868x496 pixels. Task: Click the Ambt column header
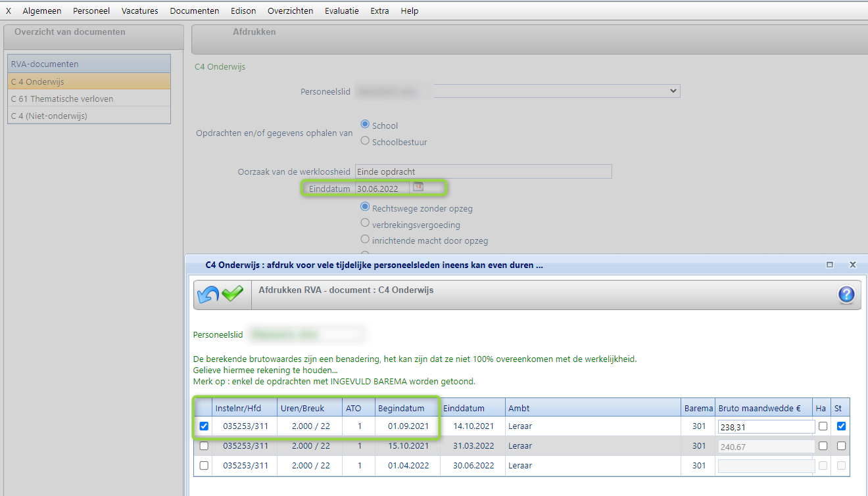pos(593,408)
